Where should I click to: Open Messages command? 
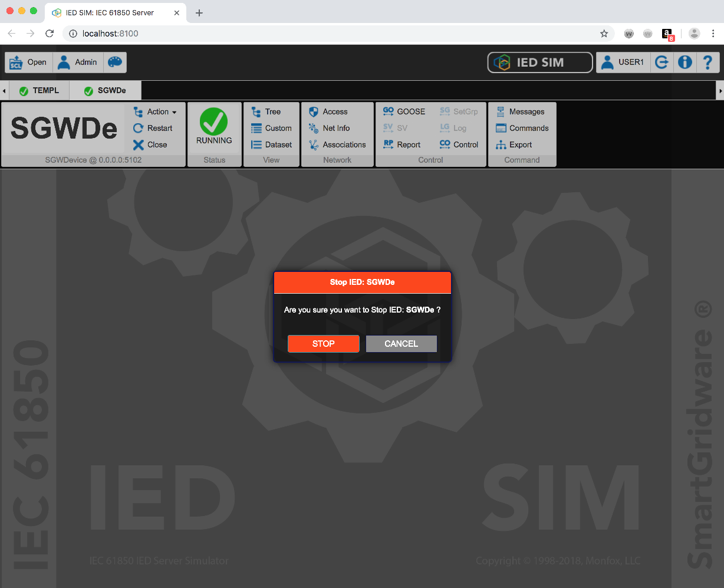click(x=521, y=111)
